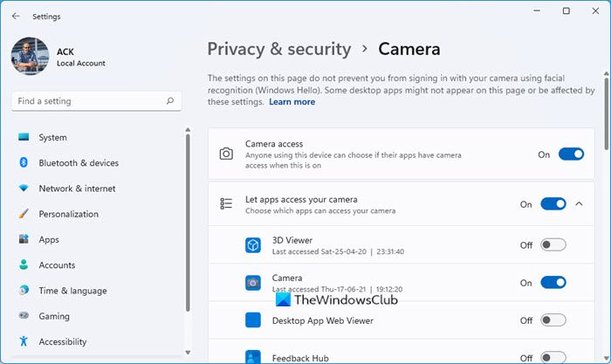Open Bluetooth & devices settings

click(79, 163)
